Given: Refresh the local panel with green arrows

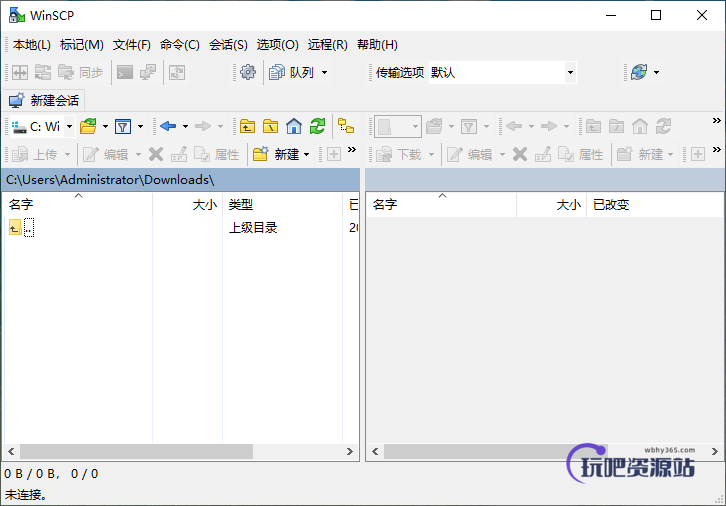Looking at the screenshot, I should point(318,126).
